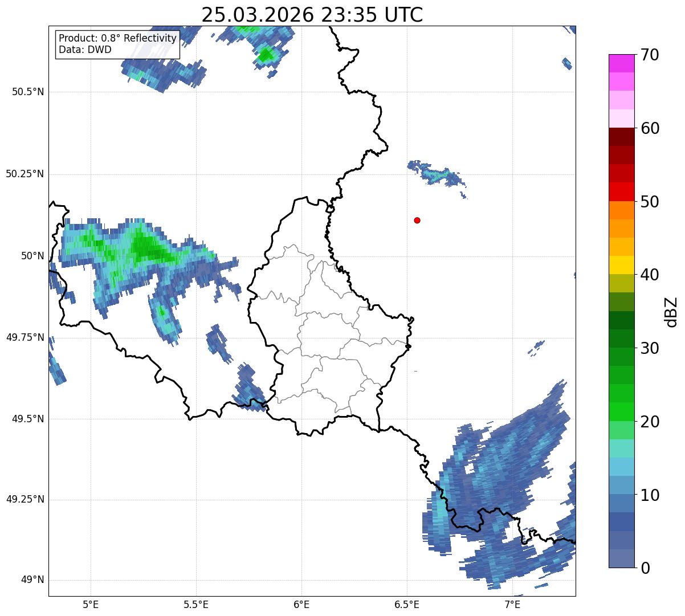Screen dimensions: 685x616
Task: Click the 49°N latitude label
Action: [32, 580]
